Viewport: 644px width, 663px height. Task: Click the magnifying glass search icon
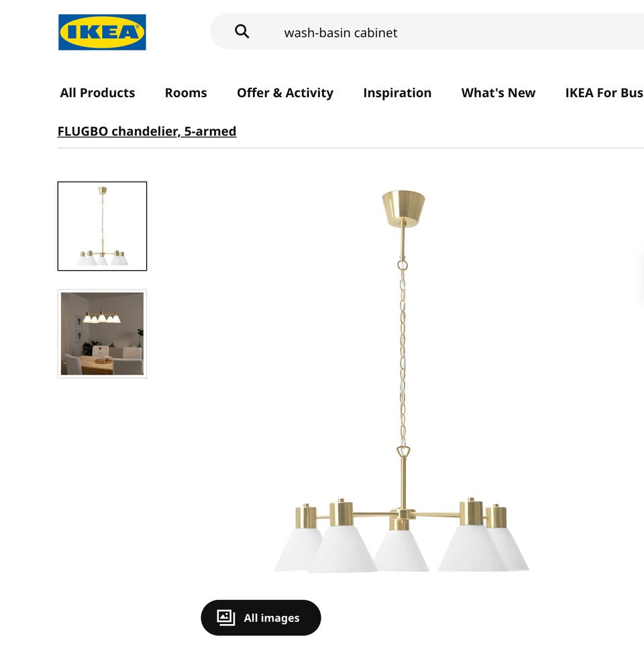pyautogui.click(x=242, y=32)
